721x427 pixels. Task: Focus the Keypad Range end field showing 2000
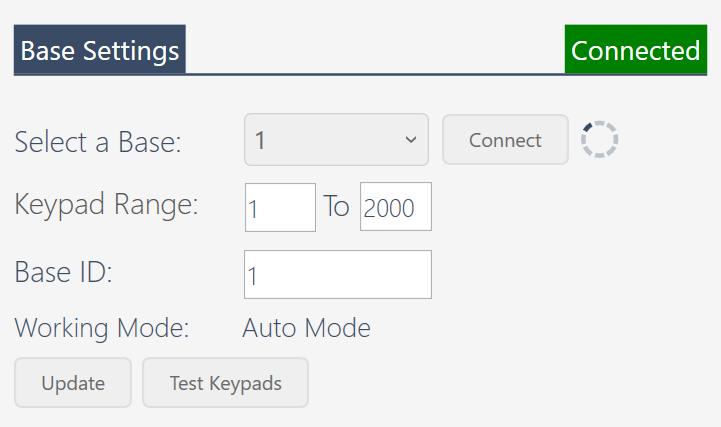coord(395,206)
